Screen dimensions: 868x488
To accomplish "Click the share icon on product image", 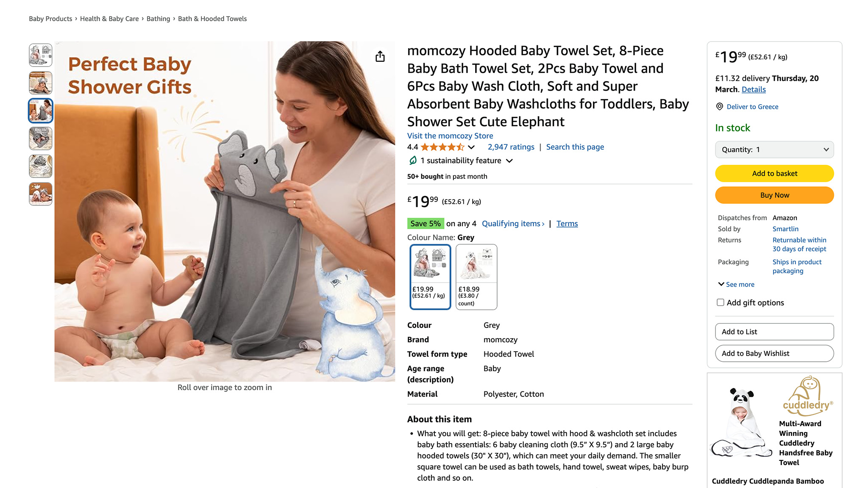I will tap(380, 56).
